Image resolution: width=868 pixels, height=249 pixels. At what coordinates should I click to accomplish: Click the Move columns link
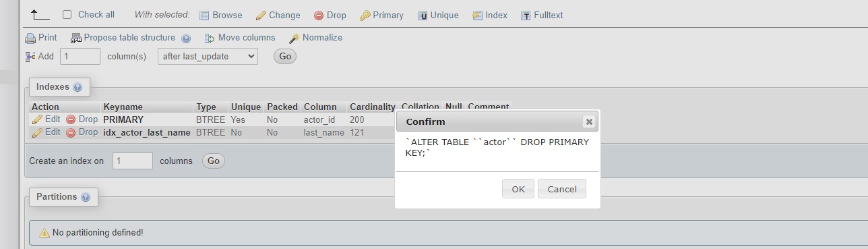click(x=240, y=38)
